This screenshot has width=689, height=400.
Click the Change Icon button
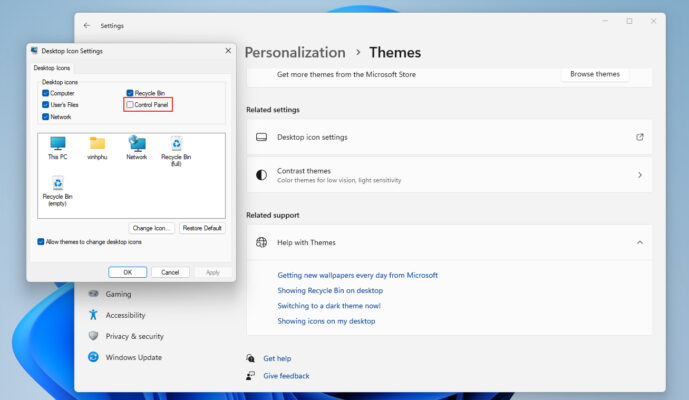(152, 228)
